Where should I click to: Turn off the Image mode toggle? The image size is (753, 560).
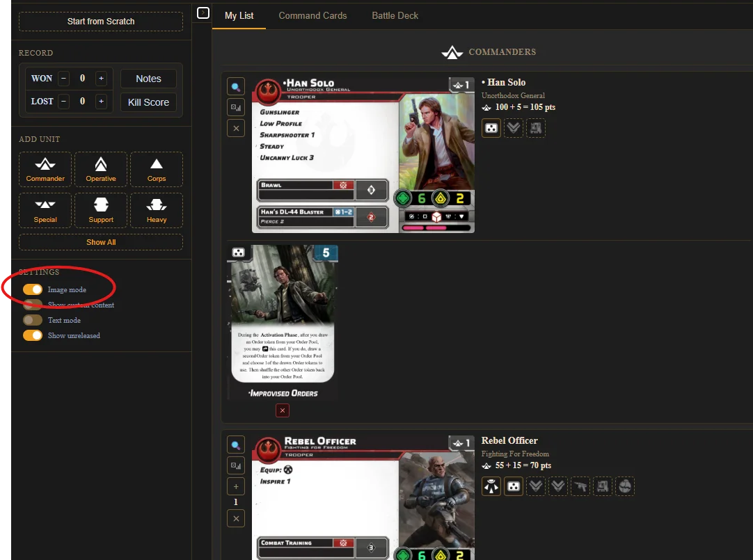coord(33,289)
